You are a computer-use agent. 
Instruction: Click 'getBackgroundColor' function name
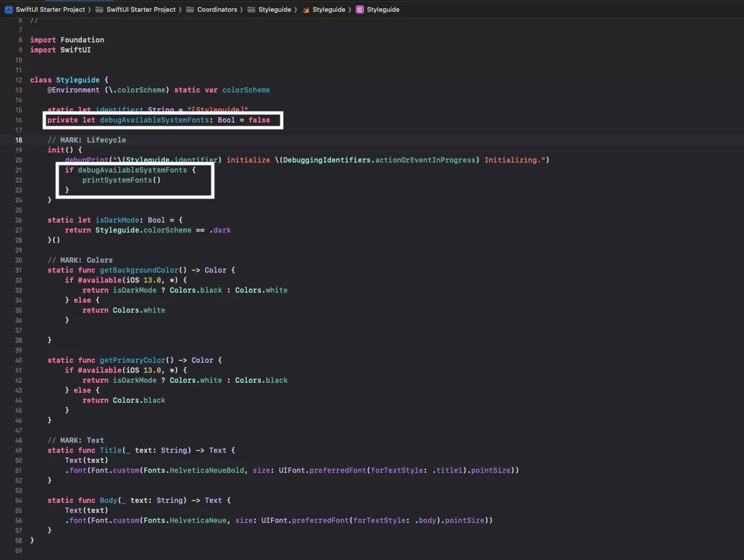point(139,270)
